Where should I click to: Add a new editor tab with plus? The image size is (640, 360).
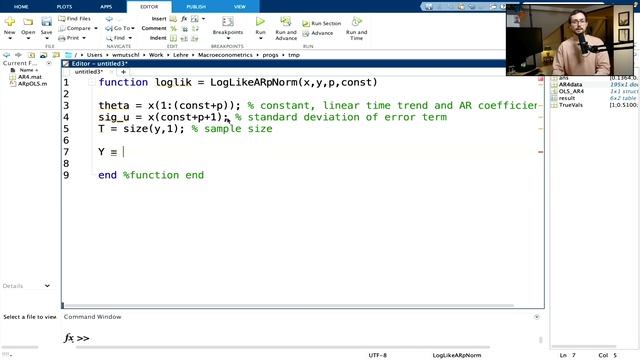(123, 71)
